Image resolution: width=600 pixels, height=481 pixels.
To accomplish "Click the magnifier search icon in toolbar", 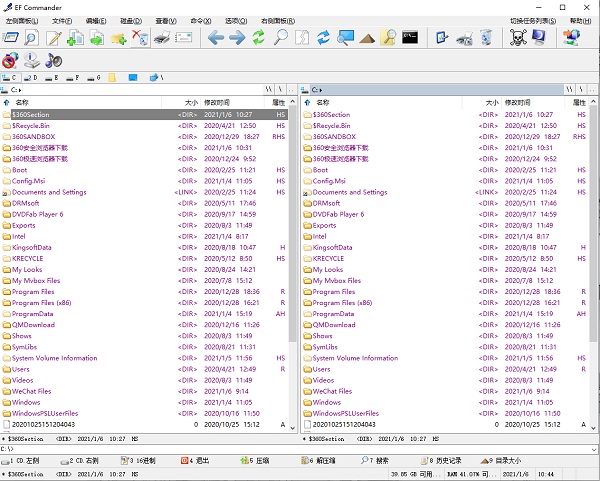I will pos(281,38).
